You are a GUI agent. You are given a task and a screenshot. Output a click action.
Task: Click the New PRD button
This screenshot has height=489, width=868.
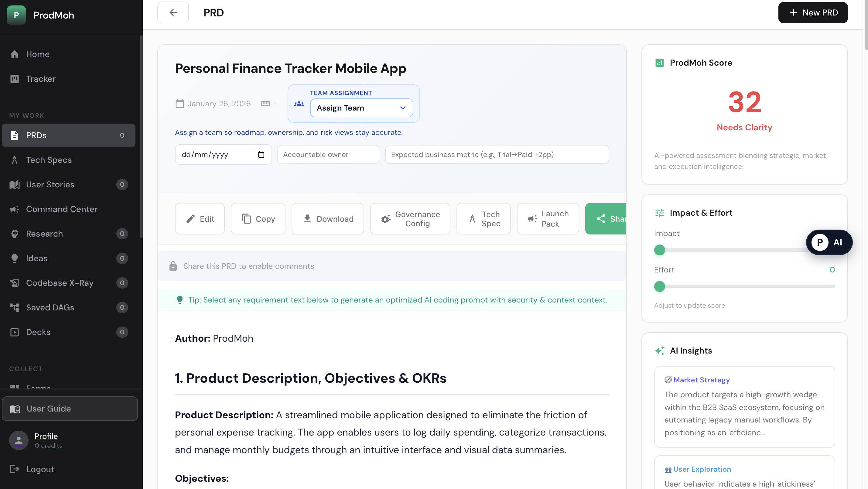(813, 12)
